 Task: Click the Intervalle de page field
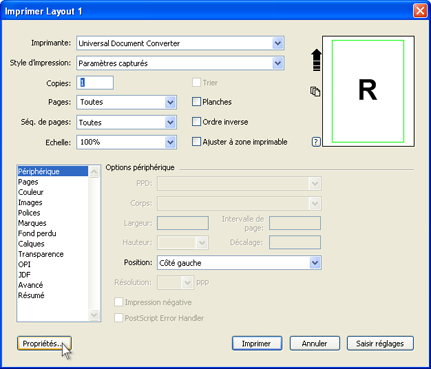pyautogui.click(x=295, y=223)
